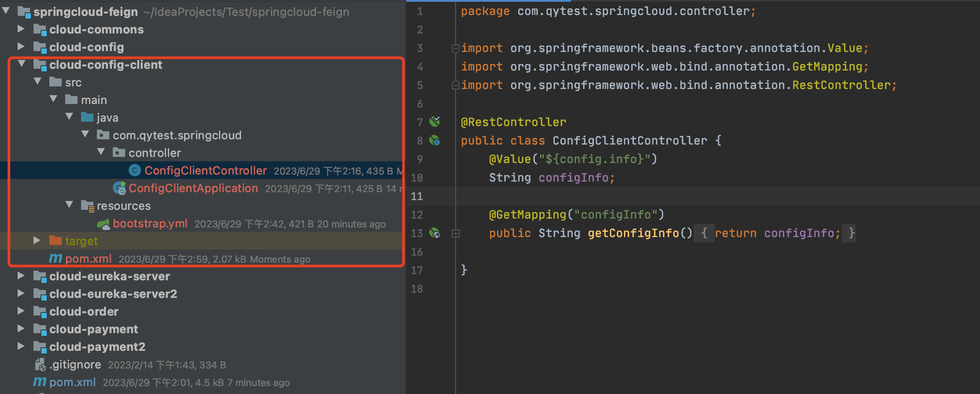Click the ConfigClientController class name in code
The height and width of the screenshot is (394, 980).
630,141
